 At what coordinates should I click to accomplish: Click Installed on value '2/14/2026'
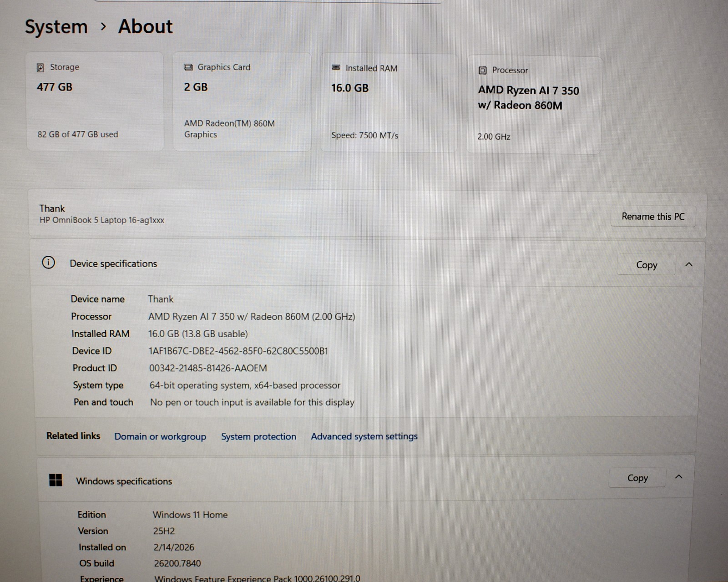(x=174, y=547)
